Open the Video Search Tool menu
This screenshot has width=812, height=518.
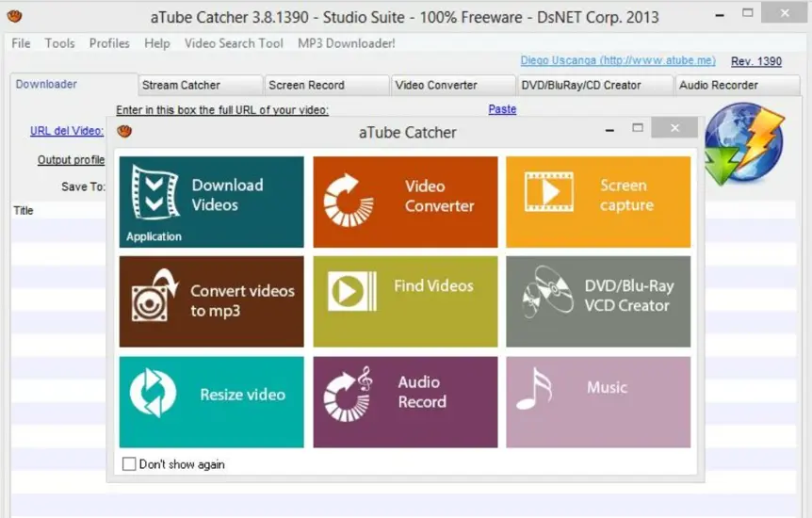(234, 43)
